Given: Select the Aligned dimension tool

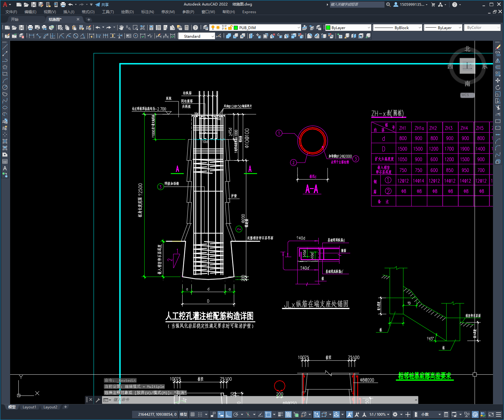Looking at the screenshot, I should coord(39,36).
